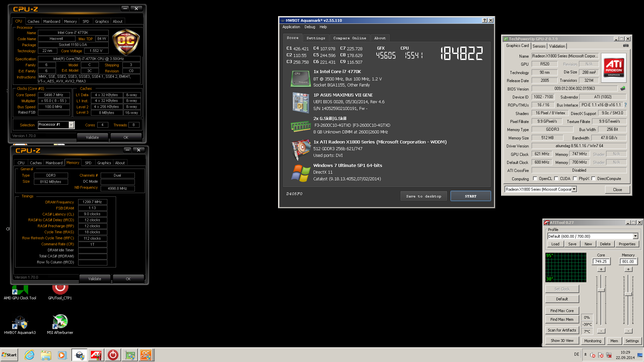Open the MSI Afterburner desktop shortcut
The image size is (644, 362).
click(60, 325)
